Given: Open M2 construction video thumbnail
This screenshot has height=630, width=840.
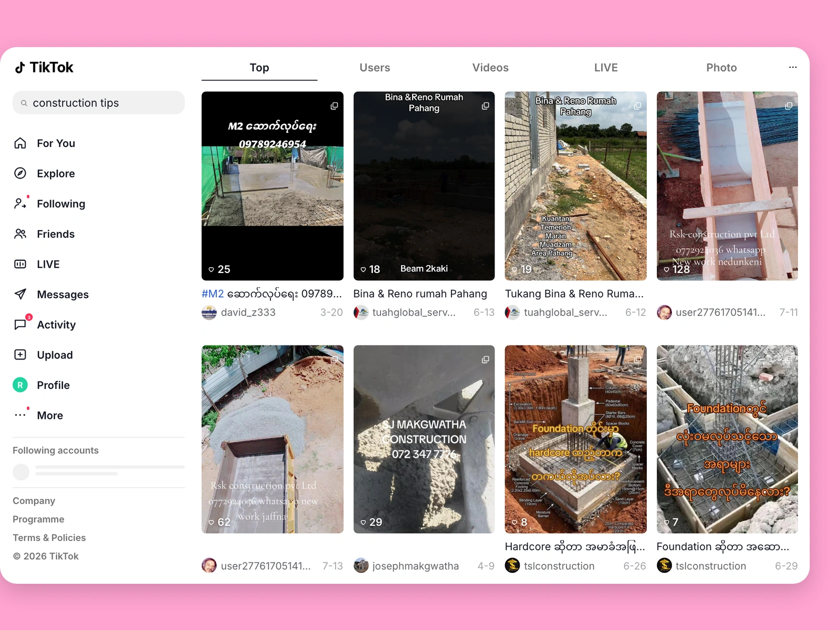Looking at the screenshot, I should pos(272,186).
